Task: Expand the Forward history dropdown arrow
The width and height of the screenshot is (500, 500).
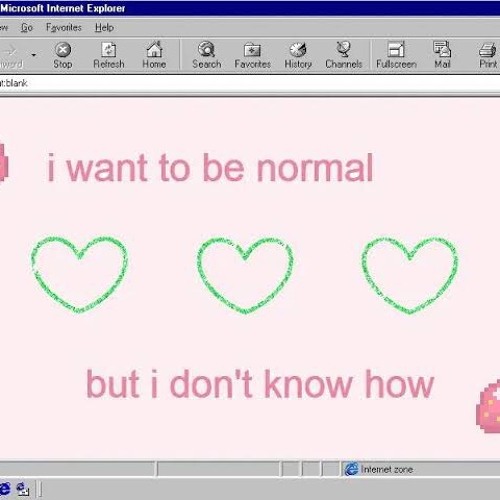Action: pos(34,55)
